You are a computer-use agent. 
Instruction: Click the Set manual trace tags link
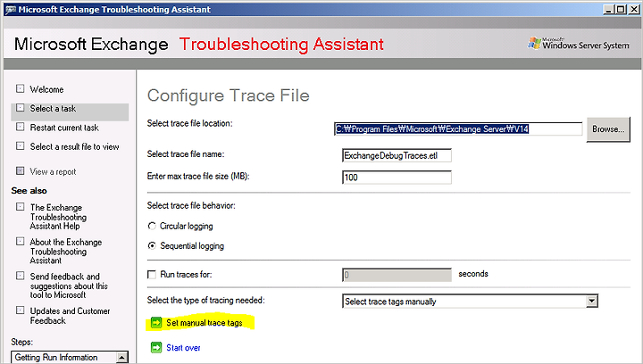coord(205,323)
